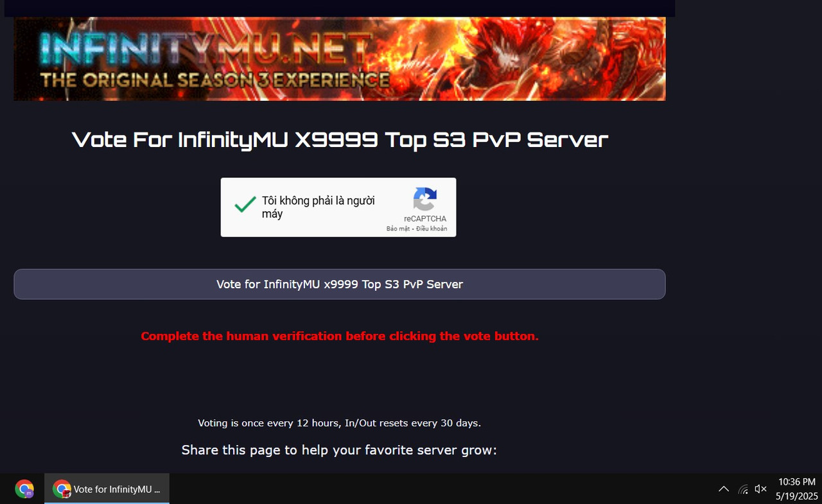The width and height of the screenshot is (822, 504).
Task: Click the Voting is once every 12 hours text
Action: pyautogui.click(x=339, y=423)
